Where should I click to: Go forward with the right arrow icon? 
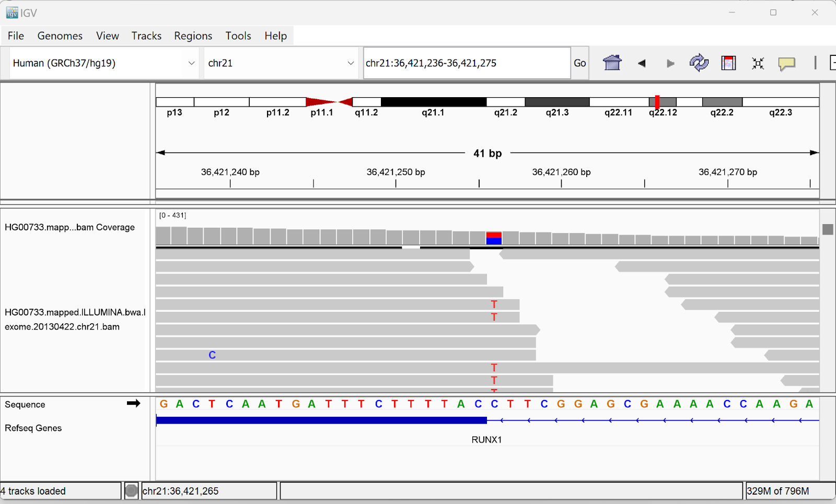(x=670, y=63)
